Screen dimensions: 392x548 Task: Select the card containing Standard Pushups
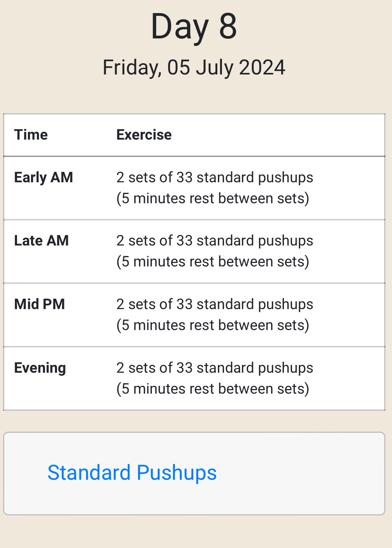(194, 474)
